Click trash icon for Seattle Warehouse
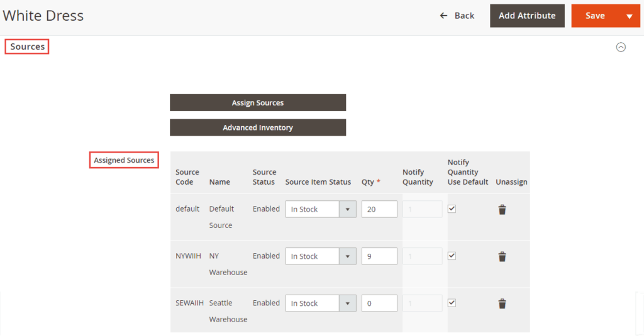The height and width of the screenshot is (336, 644). pos(502,303)
